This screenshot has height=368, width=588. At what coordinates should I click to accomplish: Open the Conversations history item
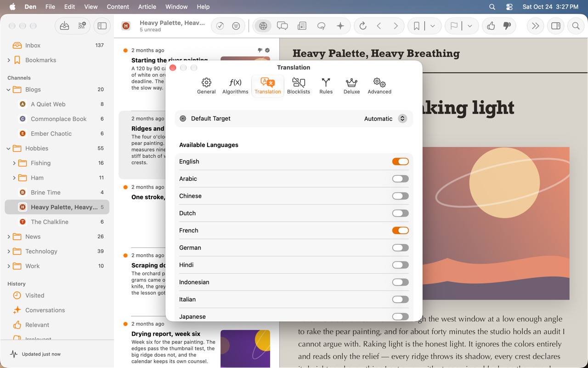click(57, 310)
